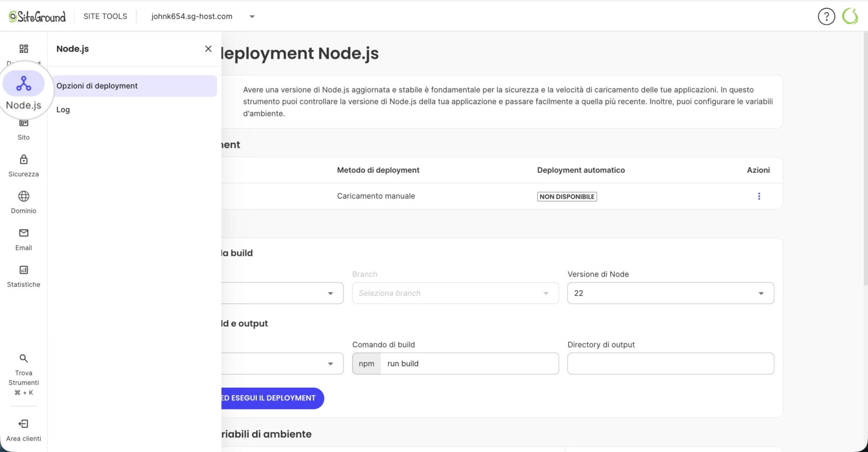Click the SITE TOOLS label
This screenshot has height=452, width=868.
tap(105, 16)
